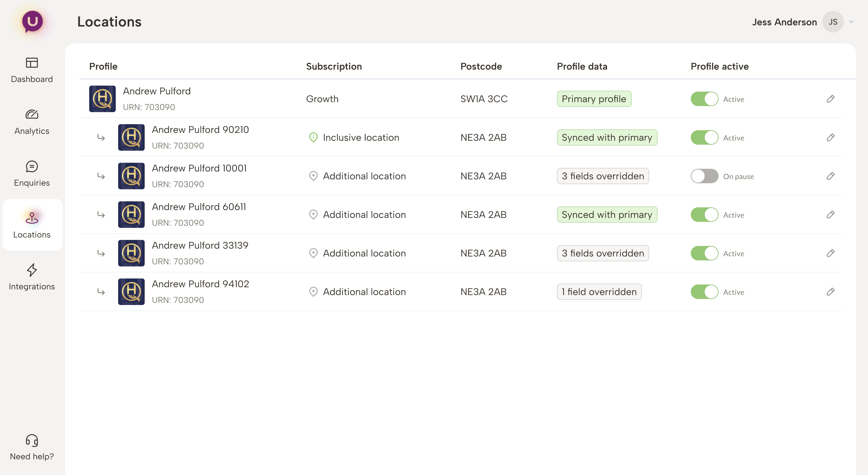Edit Andrew Pulford 90210 with pencil icon
Screen dimensions: 868x475
point(831,137)
